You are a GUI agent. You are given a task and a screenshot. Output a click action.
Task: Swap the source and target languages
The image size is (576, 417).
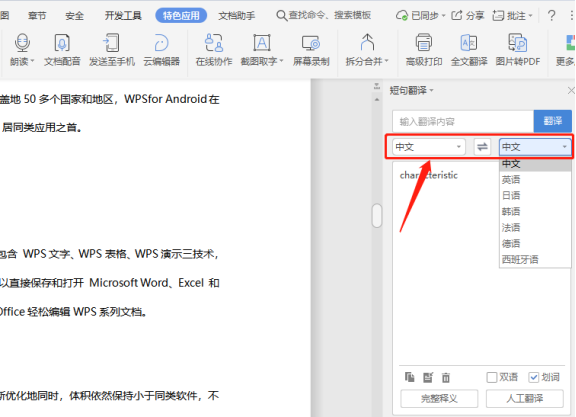(482, 147)
